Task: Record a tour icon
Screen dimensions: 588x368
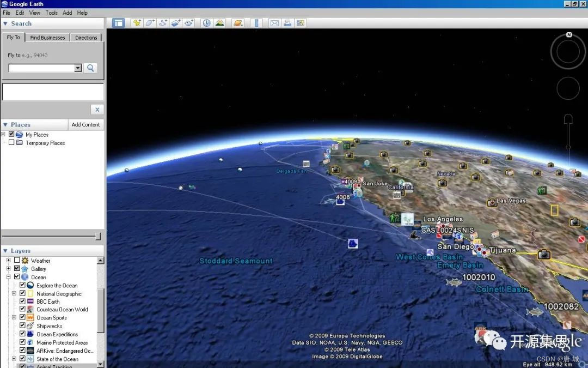Action: [188, 23]
